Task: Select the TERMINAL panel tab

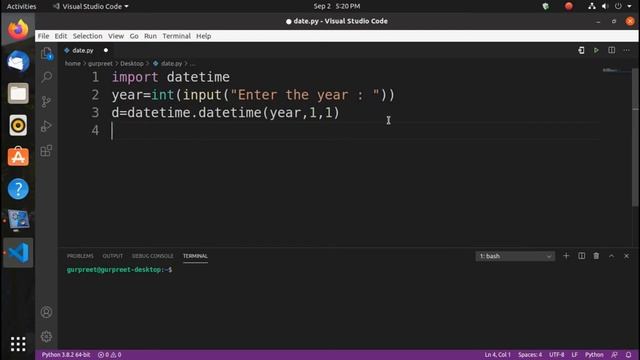Action: pos(195,256)
